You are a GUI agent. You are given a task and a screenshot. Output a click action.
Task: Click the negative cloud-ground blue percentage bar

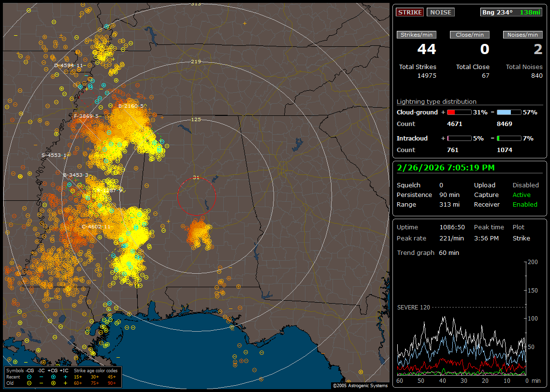point(509,112)
